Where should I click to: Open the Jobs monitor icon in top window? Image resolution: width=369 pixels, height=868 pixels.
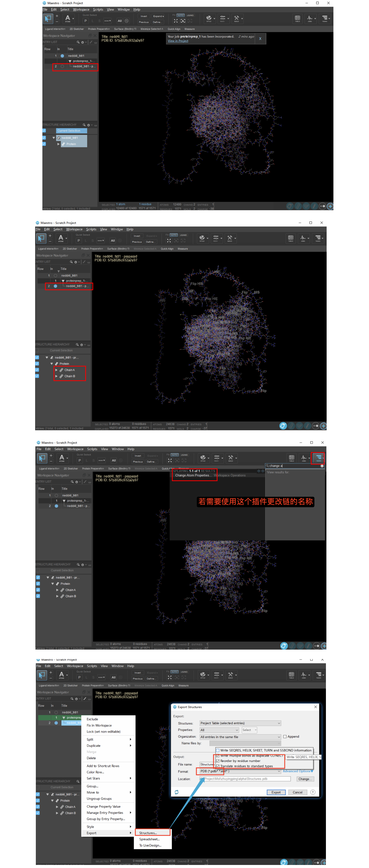[x=310, y=18]
